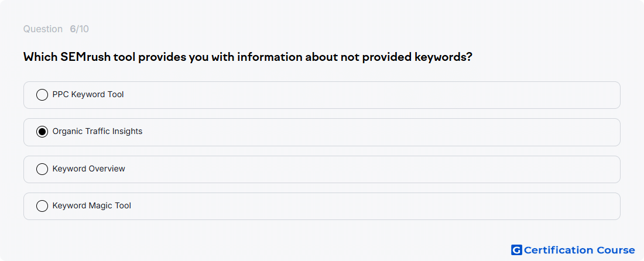Click empty space inside Keyword Magic Tool card
Image resolution: width=644 pixels, height=261 pixels.
(x=369, y=206)
